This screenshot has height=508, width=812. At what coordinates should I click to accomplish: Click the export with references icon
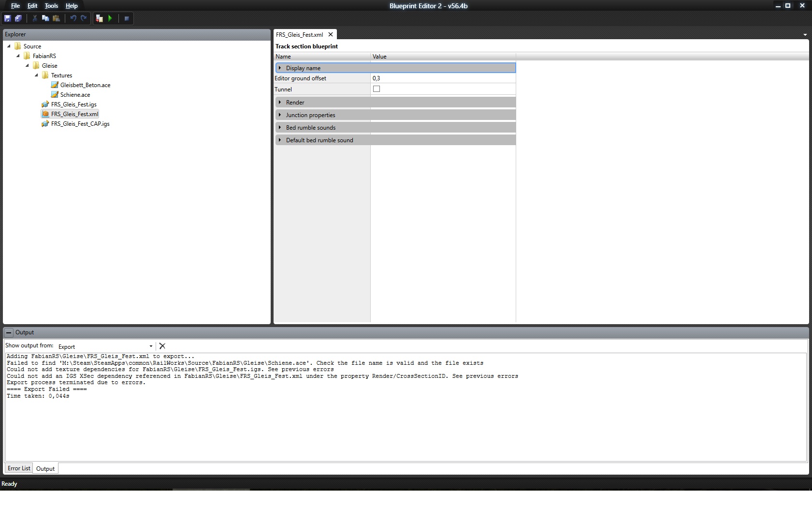[x=99, y=18]
